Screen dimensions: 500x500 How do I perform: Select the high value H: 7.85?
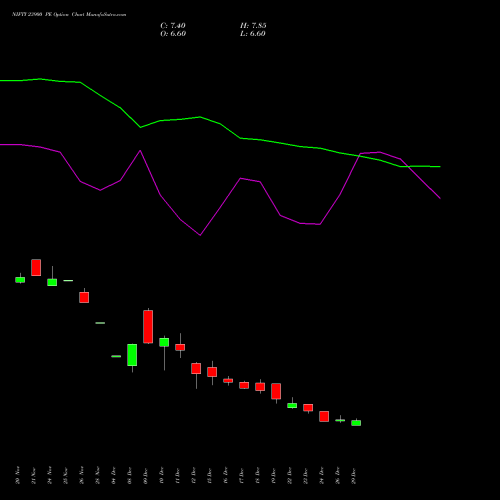click(x=253, y=26)
